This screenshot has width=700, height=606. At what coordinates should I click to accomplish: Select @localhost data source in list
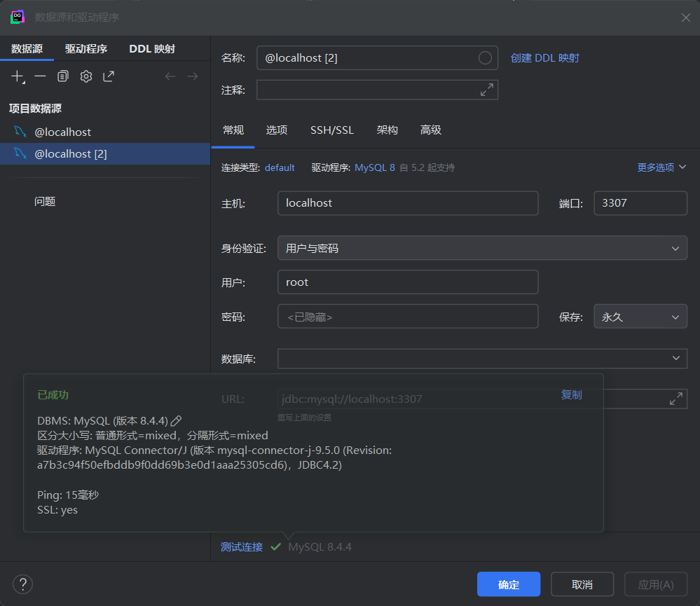(105, 132)
